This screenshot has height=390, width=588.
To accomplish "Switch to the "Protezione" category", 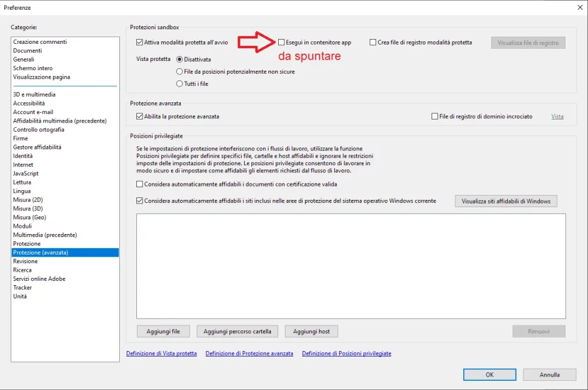I will [x=29, y=243].
